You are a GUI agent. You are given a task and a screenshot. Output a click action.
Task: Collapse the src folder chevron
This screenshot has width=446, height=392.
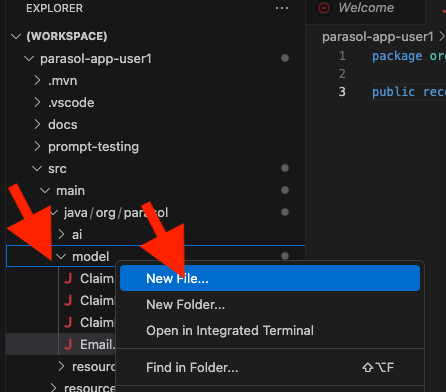coord(37,168)
